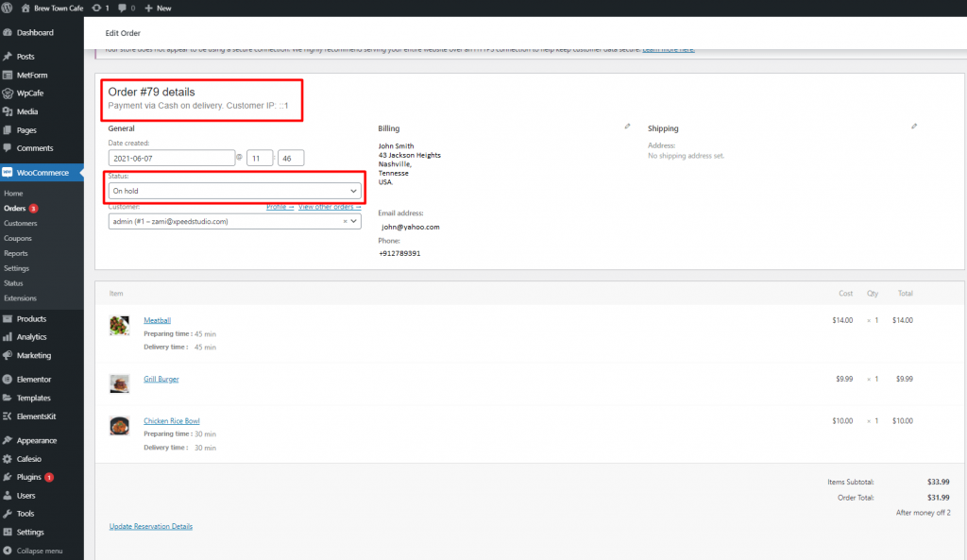Click the Pages icon in sidebar
Screen dimensions: 967x560
click(x=8, y=130)
